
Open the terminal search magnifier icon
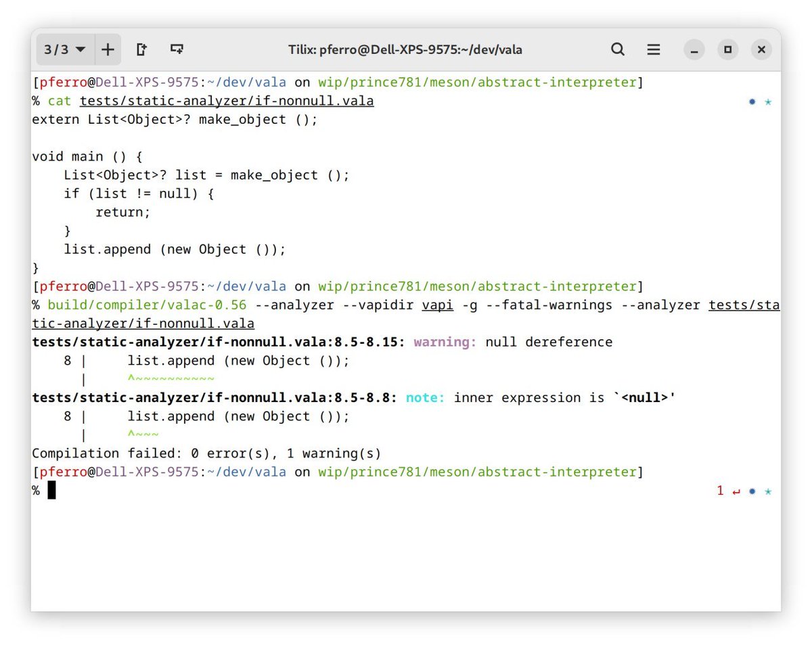pos(618,49)
